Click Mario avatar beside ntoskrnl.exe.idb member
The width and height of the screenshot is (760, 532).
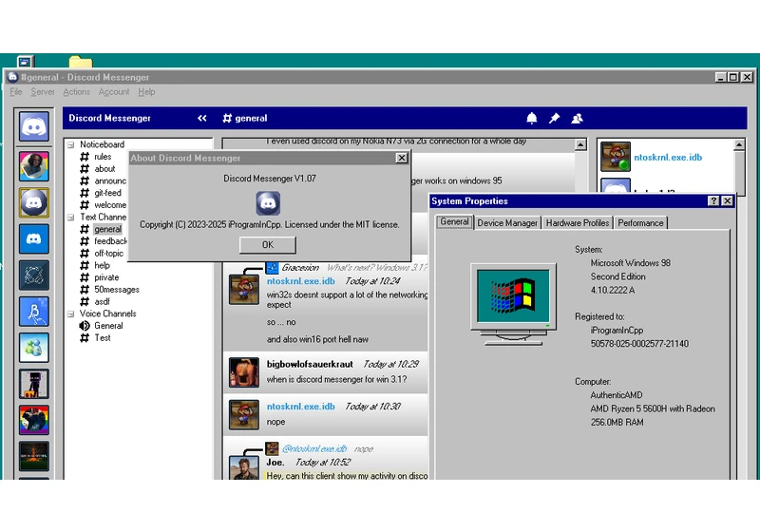click(616, 157)
